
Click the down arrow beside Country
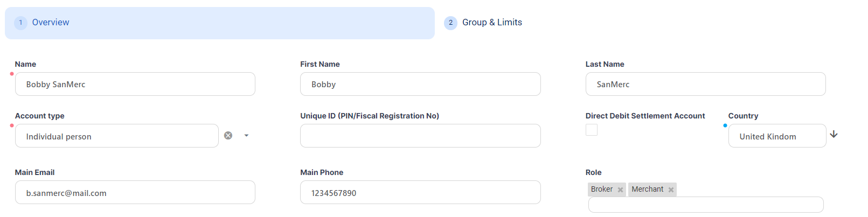point(834,135)
